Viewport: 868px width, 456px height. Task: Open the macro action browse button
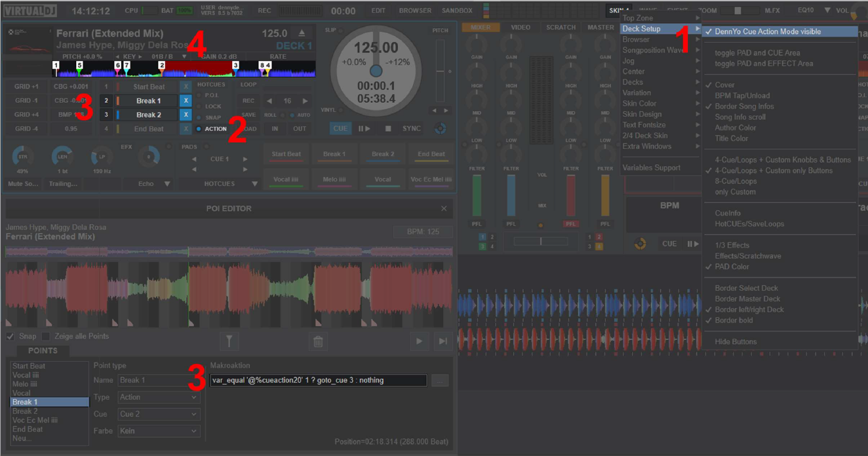tap(441, 380)
